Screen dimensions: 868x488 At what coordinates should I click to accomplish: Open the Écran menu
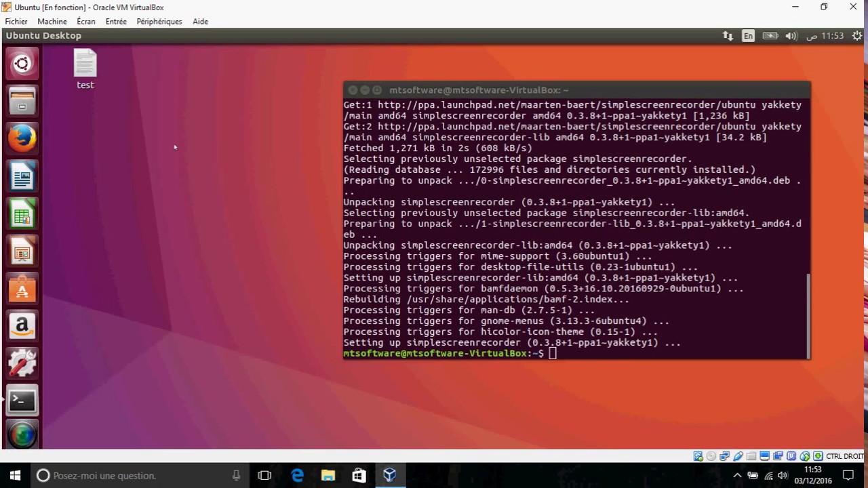[86, 22]
